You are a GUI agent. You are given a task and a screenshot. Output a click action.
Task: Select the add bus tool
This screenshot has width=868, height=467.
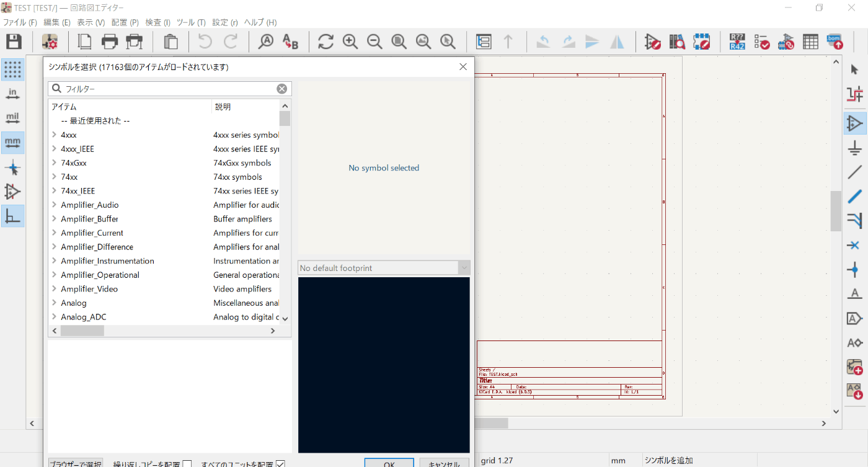click(855, 196)
